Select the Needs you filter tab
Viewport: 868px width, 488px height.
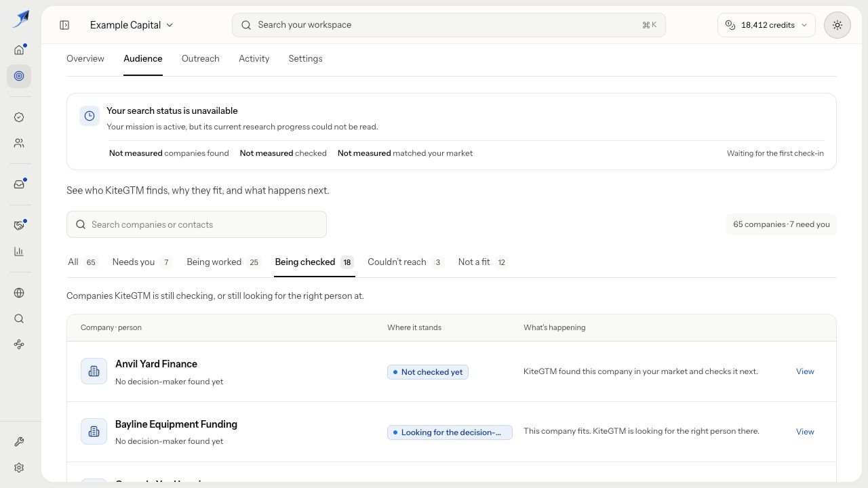(142, 262)
